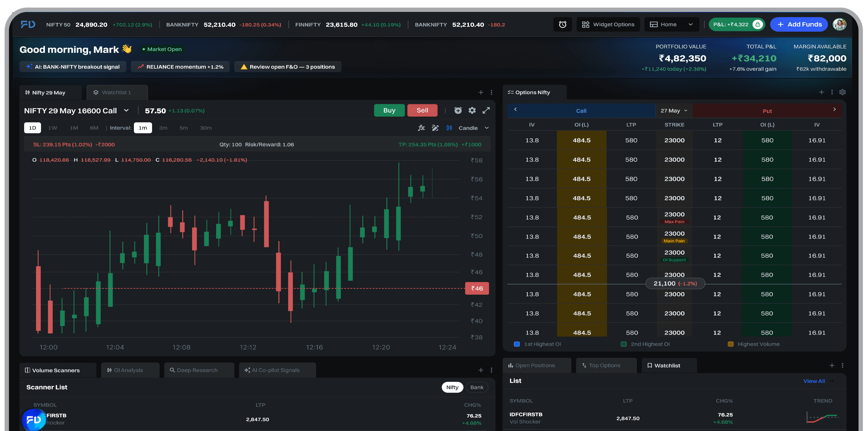Review open F&O positions alert
Image resolution: width=868 pixels, height=431 pixels.
(x=288, y=67)
